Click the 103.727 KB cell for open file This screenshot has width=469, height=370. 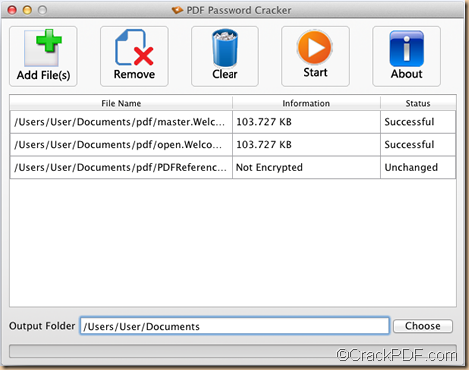tap(306, 145)
